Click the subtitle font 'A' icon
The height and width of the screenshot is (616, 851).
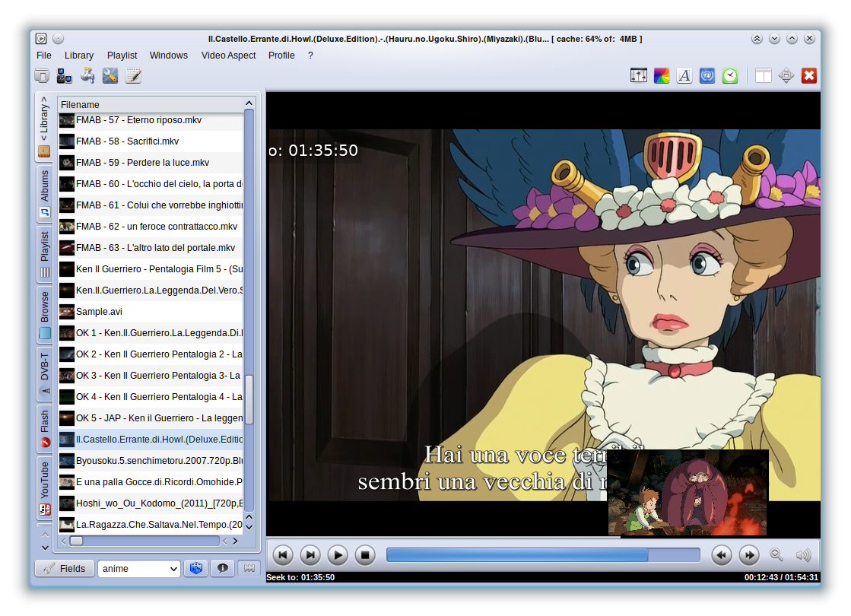point(684,75)
